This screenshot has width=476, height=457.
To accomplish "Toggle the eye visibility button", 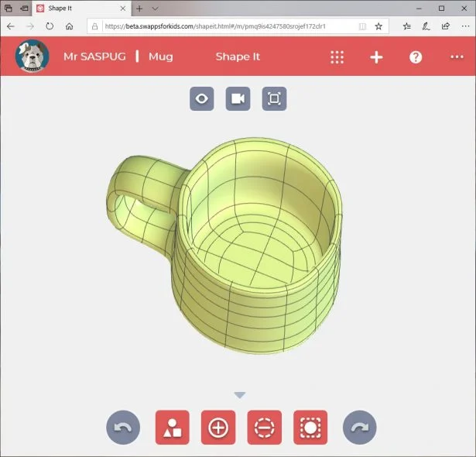I will [202, 98].
